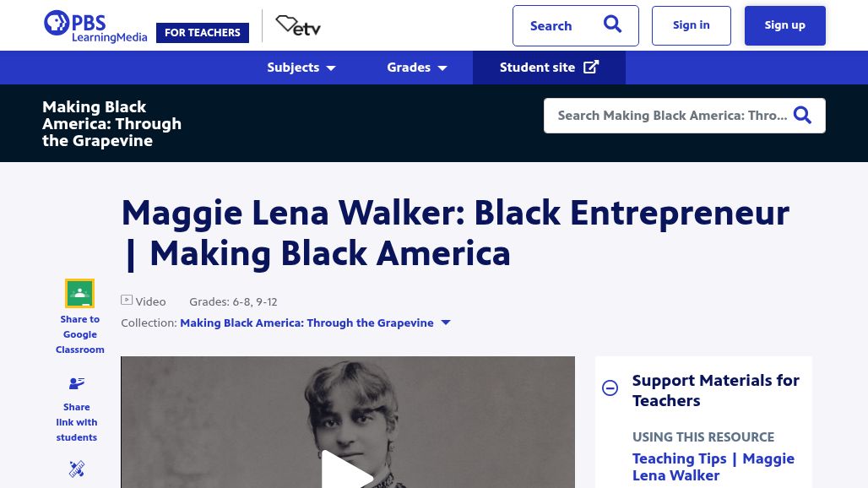This screenshot has height=488, width=868.
Task: Open the Student site tab
Action: point(549,68)
